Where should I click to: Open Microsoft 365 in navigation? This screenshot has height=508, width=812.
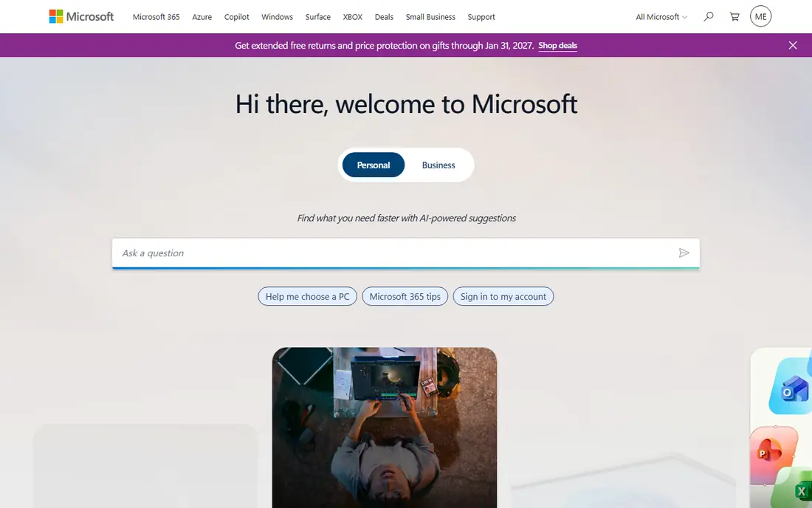point(156,16)
